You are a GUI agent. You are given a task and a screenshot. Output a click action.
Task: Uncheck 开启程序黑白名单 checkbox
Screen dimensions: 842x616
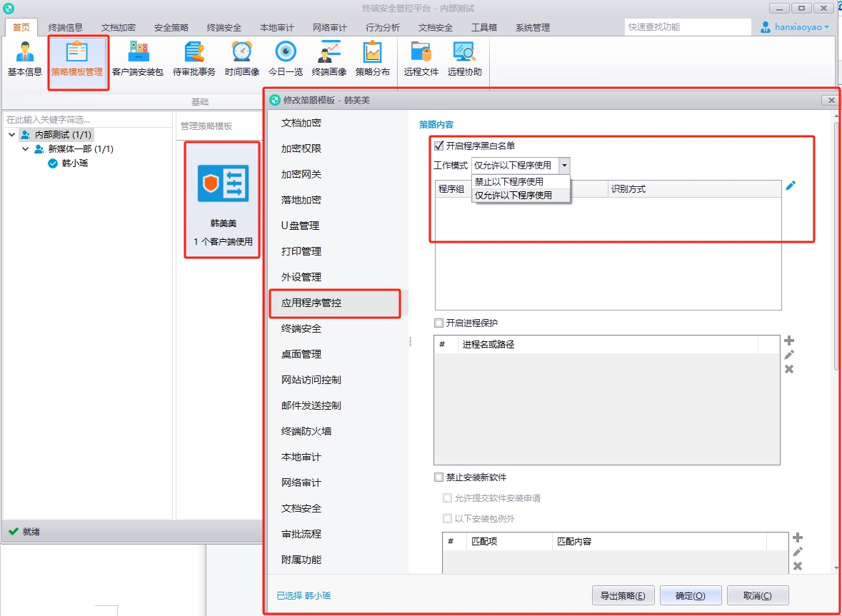tap(438, 146)
